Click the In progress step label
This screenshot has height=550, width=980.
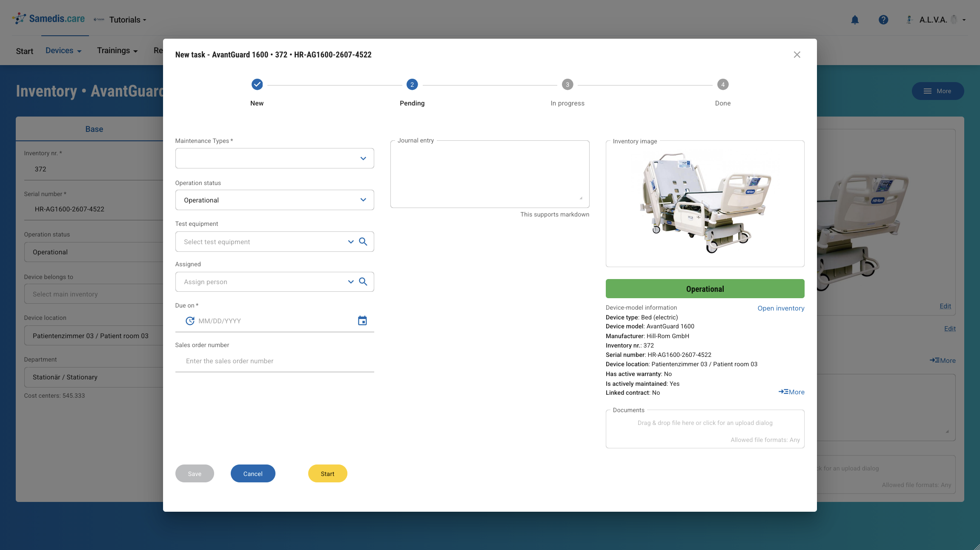pyautogui.click(x=567, y=103)
